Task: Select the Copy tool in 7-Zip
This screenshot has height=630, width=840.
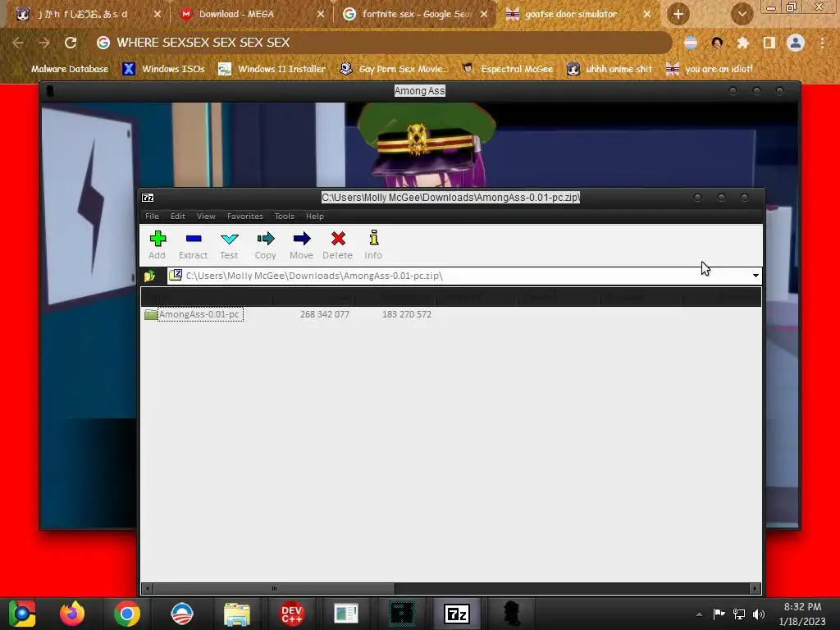Action: point(265,244)
